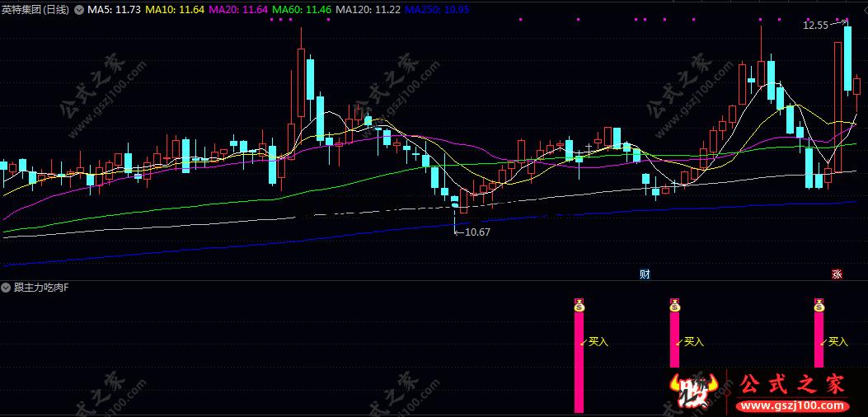The width and height of the screenshot is (868, 417).
Task: Open the dropdown beside 英特集团(日线) title
Action: pos(78,10)
